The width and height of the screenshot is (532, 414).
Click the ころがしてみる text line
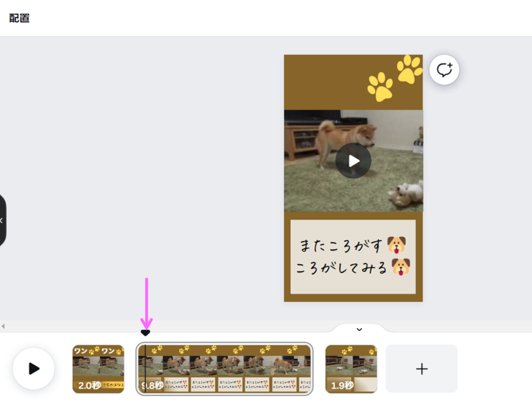pos(341,268)
